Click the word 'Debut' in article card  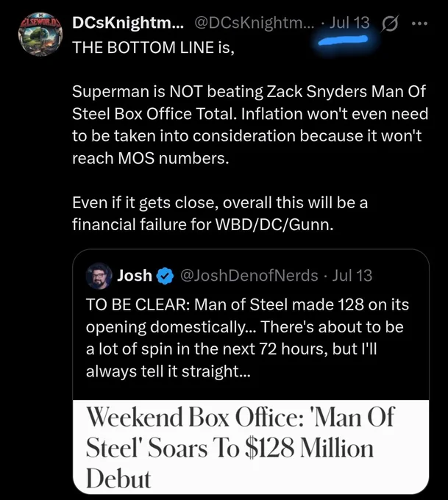coord(118,479)
